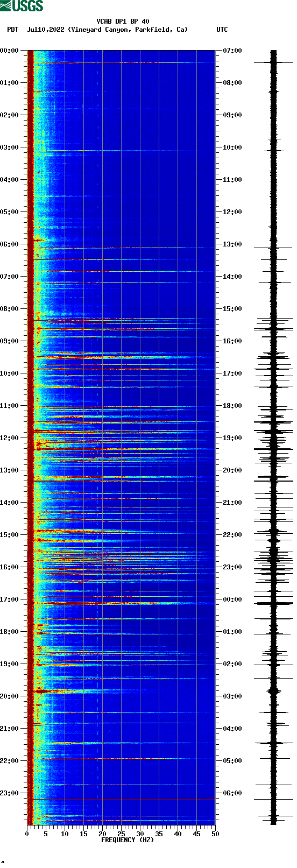Click the 13:00 PDT time label

tap(9, 470)
